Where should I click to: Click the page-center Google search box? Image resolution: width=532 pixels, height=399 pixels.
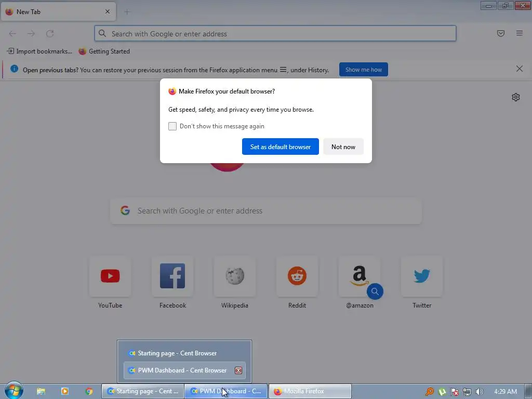coord(266,211)
